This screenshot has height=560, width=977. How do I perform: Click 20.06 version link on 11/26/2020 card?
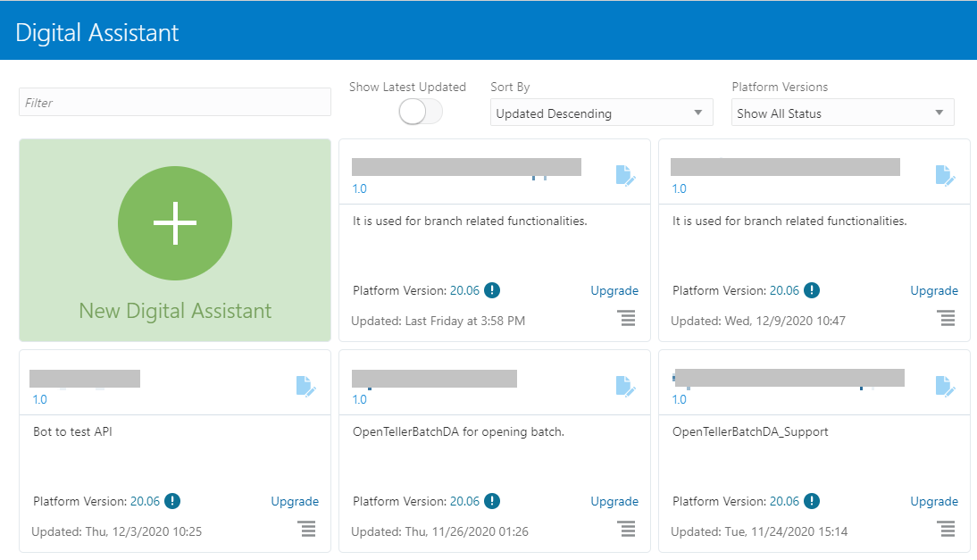(x=464, y=501)
